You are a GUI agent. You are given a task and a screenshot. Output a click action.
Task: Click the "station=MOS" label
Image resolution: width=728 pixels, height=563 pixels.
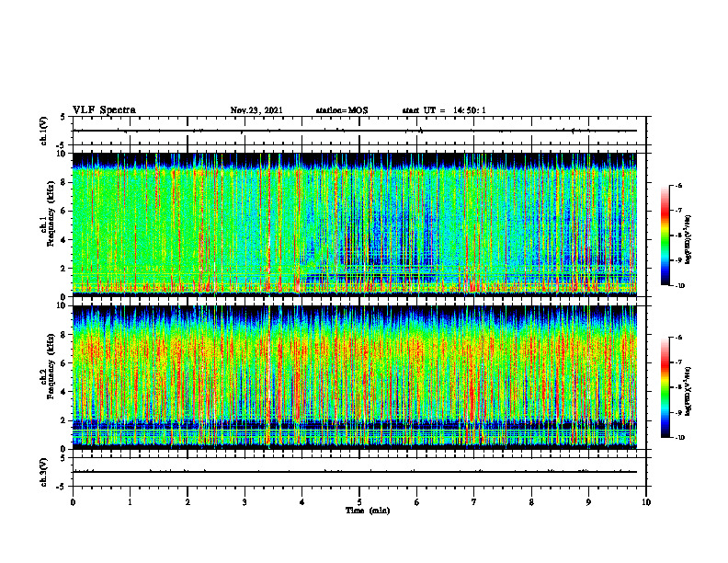point(342,110)
